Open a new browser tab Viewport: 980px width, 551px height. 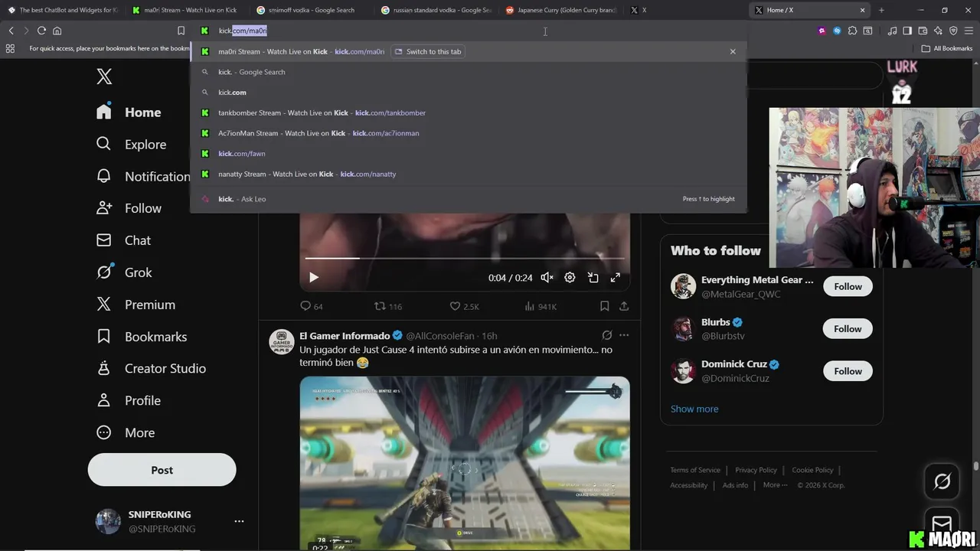tap(881, 10)
